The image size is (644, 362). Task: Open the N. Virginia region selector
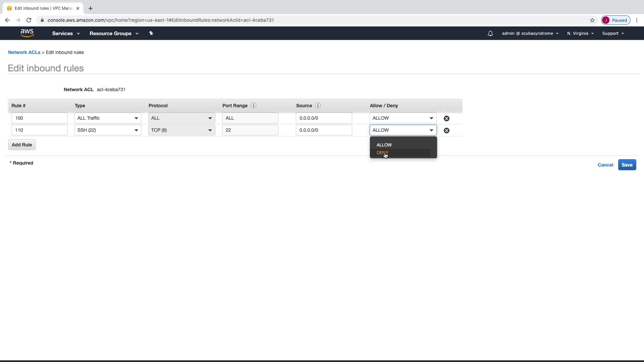click(x=580, y=34)
